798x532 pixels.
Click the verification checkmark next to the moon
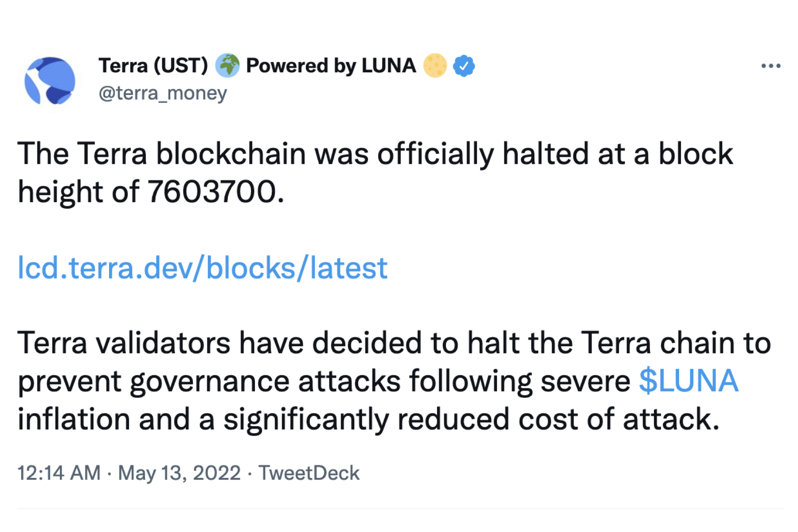point(463,65)
